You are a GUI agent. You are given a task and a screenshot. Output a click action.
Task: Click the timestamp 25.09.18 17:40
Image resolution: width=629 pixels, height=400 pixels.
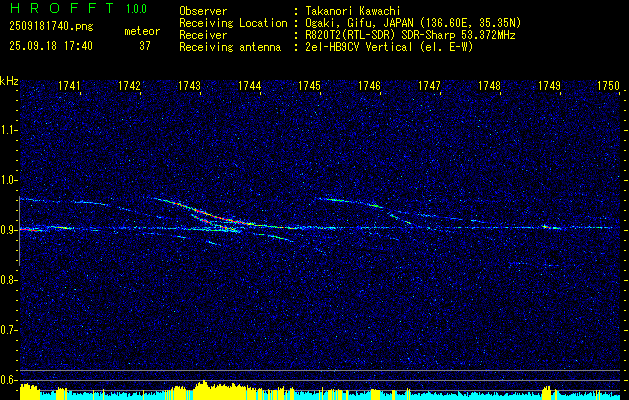tap(51, 46)
